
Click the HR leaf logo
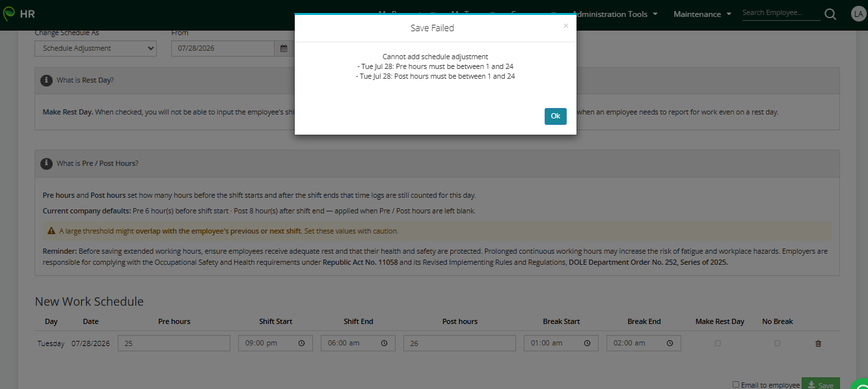pos(9,14)
